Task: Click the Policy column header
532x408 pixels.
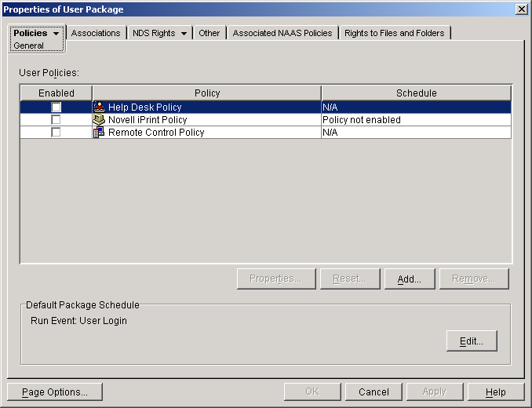Action: tap(207, 93)
